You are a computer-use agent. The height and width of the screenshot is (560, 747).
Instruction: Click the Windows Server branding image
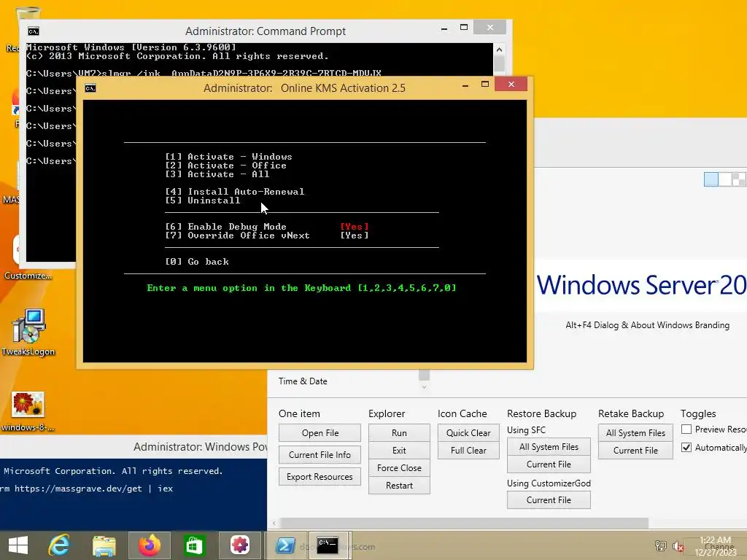click(x=641, y=285)
